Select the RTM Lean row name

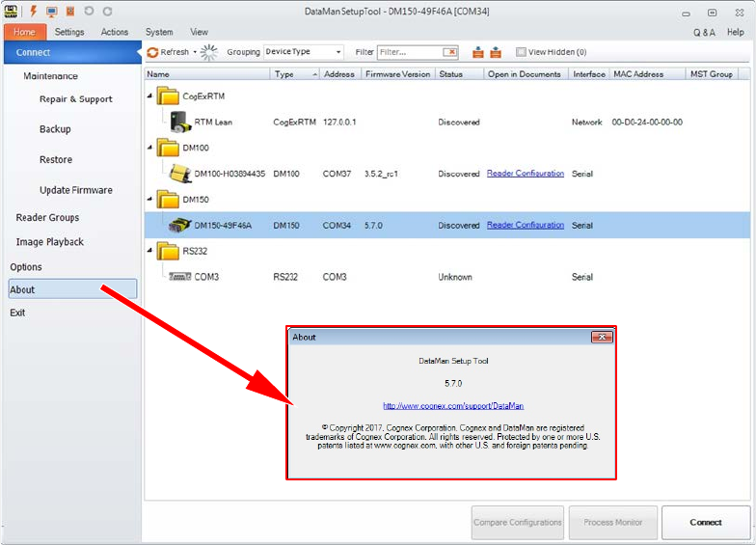pyautogui.click(x=213, y=122)
